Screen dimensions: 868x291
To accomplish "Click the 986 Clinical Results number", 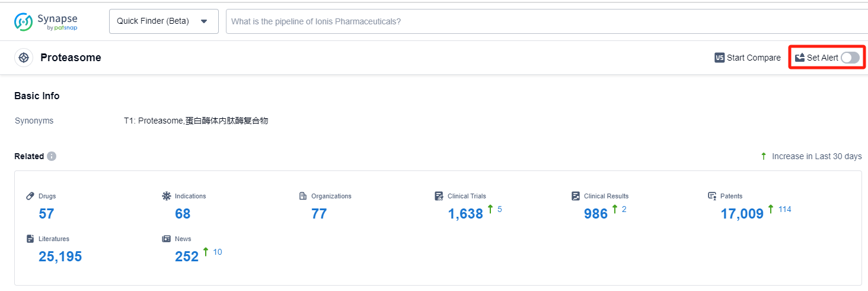I will [596, 214].
